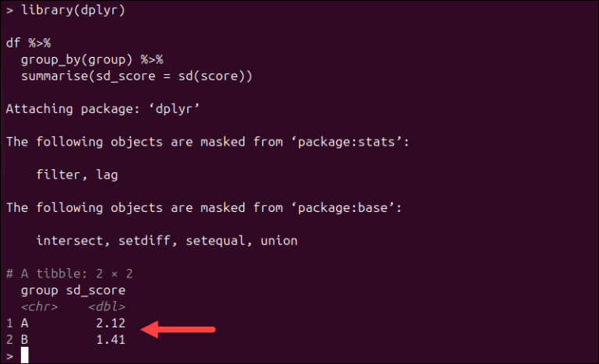
Task: Click the 'package:base' masked objects line
Action: point(204,208)
